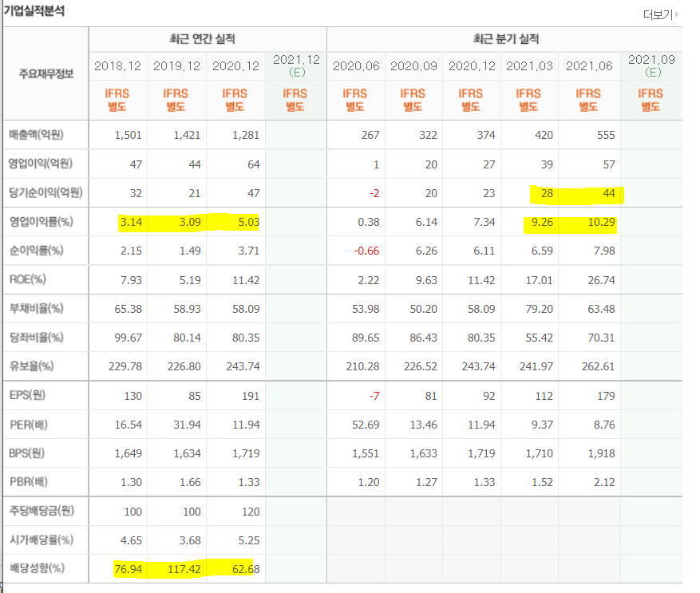
Task: Select quarterly sales value 267
Action: coord(370,136)
